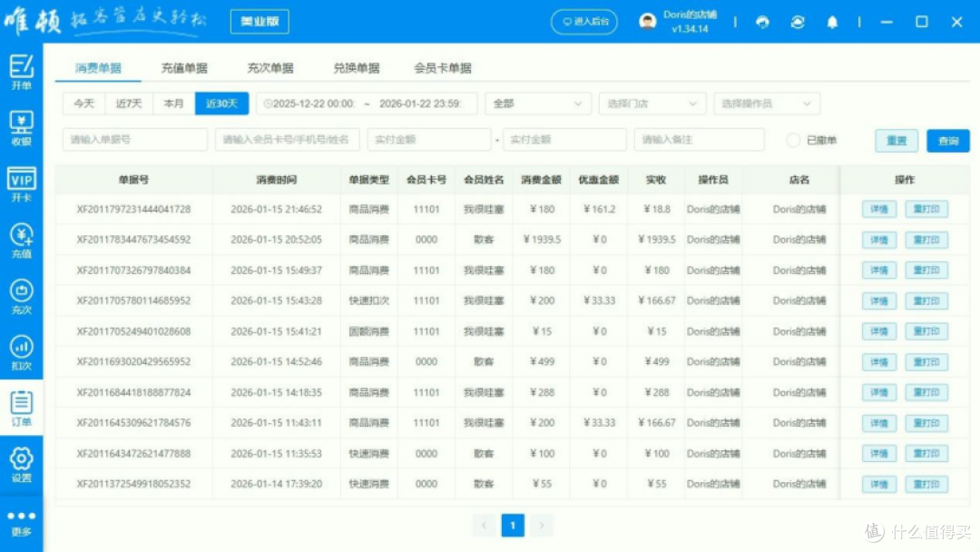
Task: Open 详情 for order XF2011705249401028608
Action: click(x=879, y=331)
